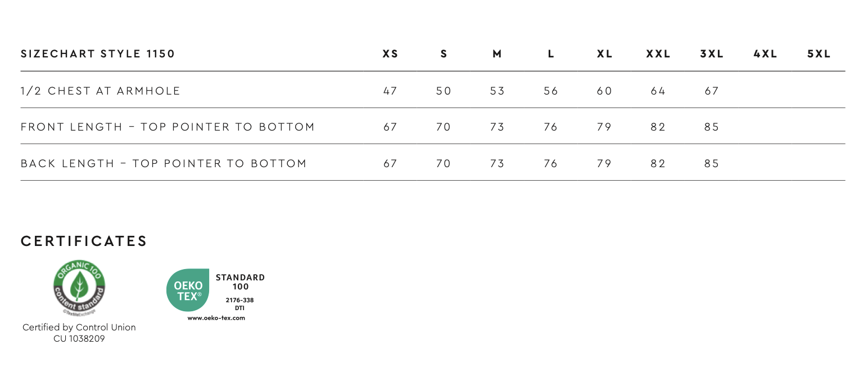868x376 pixels.
Task: Click the CU 1038209 certificate number
Action: 79,338
